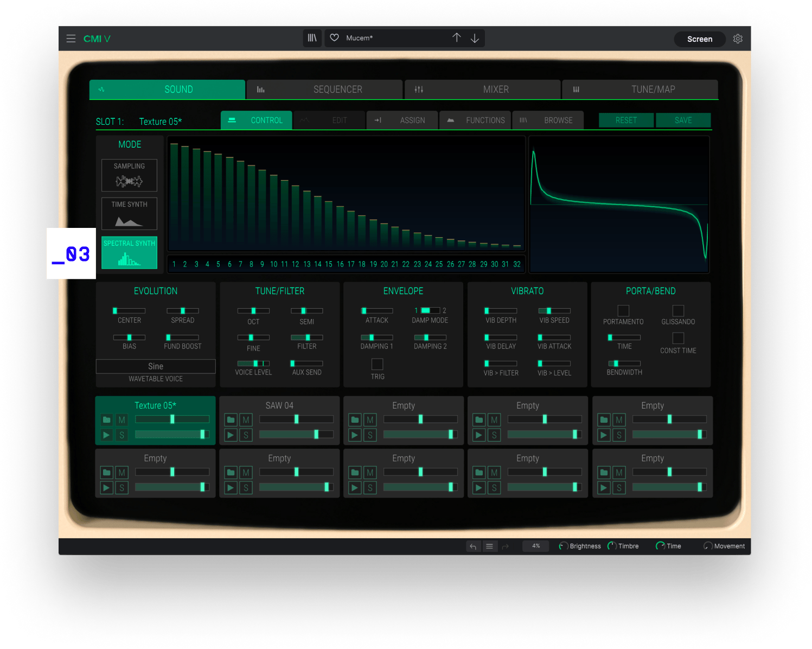Click the Reset button
This screenshot has height=649, width=812.
tap(626, 120)
